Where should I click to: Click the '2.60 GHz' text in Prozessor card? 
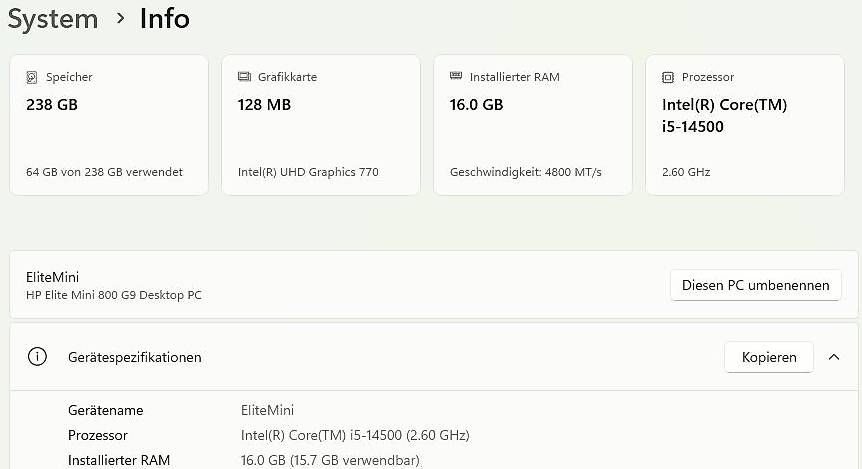point(686,172)
